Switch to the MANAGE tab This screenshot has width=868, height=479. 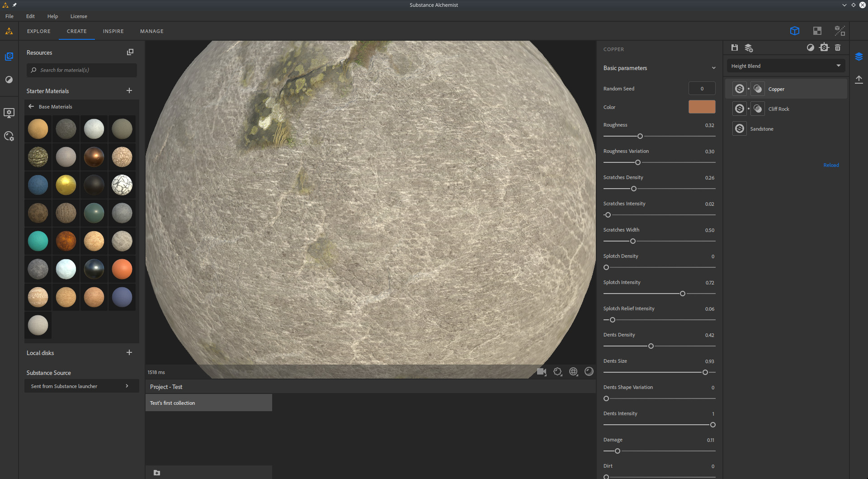(152, 31)
